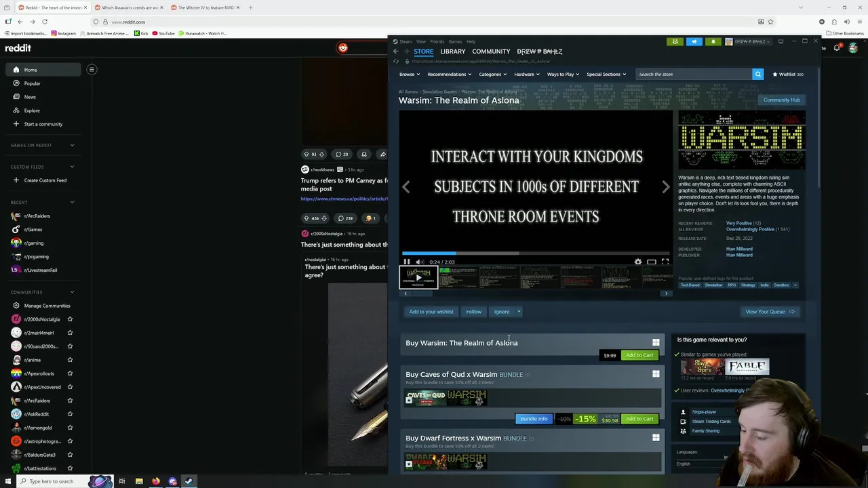The height and width of the screenshot is (488, 868).
Task: Collapse Reddit sidebar with hamburger button
Action: 92,69
